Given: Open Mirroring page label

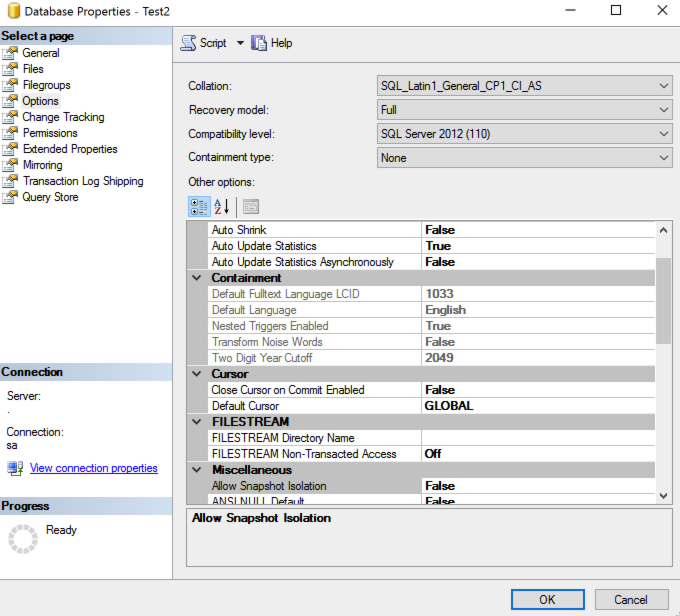Looking at the screenshot, I should point(42,165).
